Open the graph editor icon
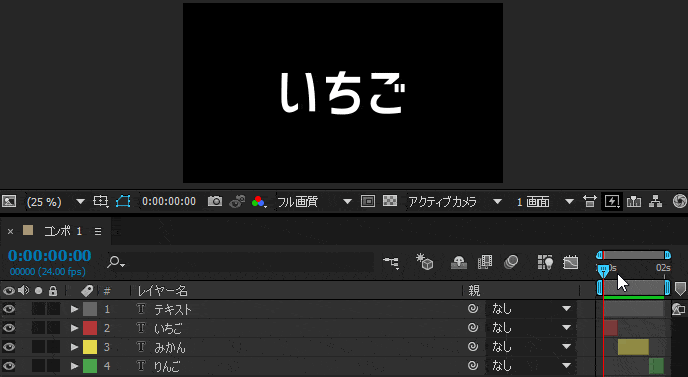 pos(570,262)
